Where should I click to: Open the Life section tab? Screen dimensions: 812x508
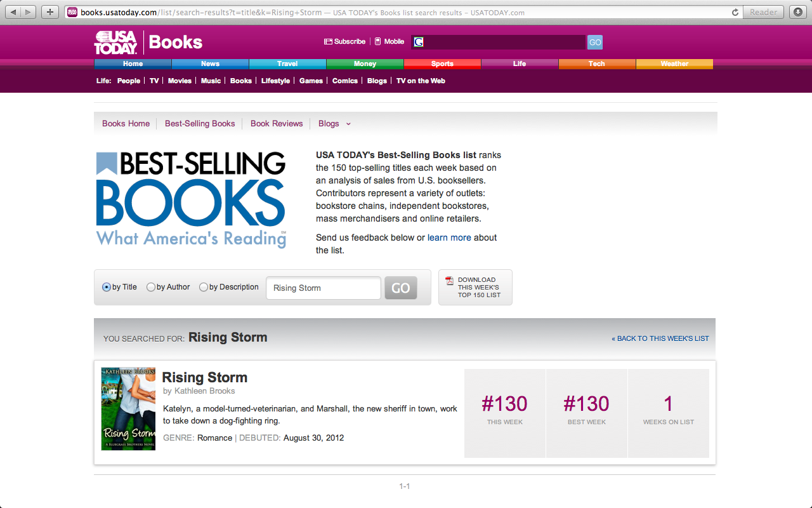(x=520, y=63)
